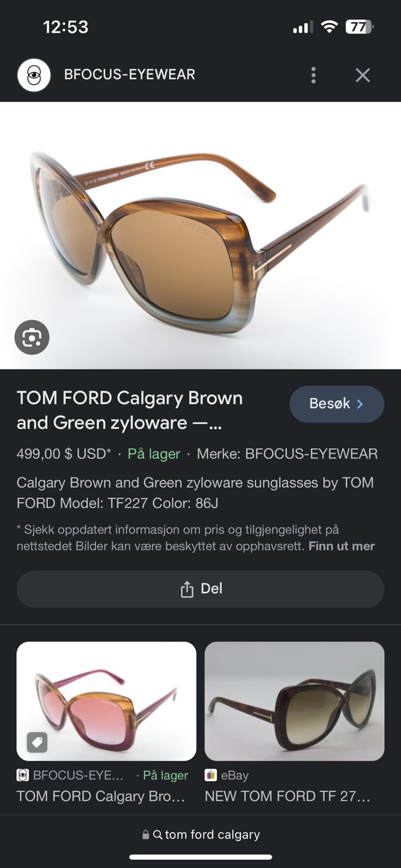Tap the share icon beside Del

(187, 589)
